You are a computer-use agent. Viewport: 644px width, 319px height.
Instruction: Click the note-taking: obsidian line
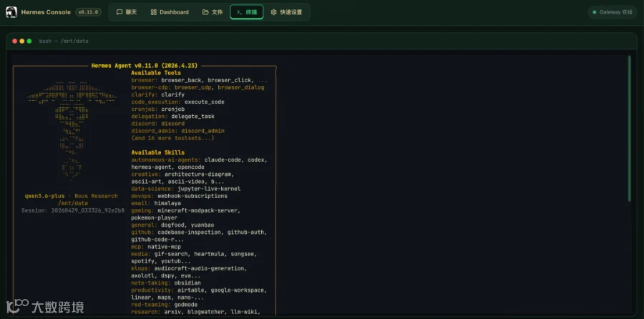tap(166, 283)
